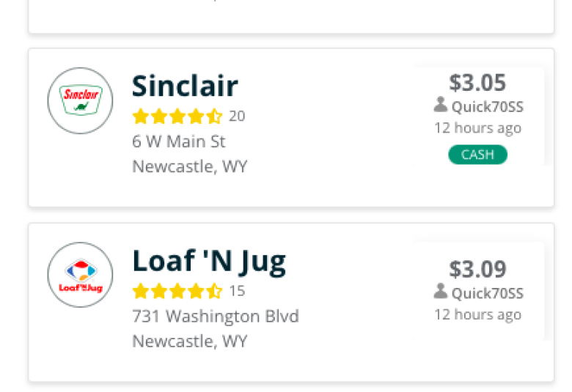The height and width of the screenshot is (392, 572).
Task: Open Quick70SS profile on Sinclair listing
Action: coord(488,107)
